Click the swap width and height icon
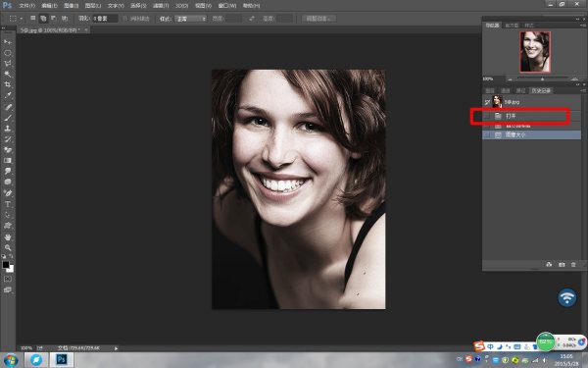This screenshot has width=588, height=368. point(252,18)
